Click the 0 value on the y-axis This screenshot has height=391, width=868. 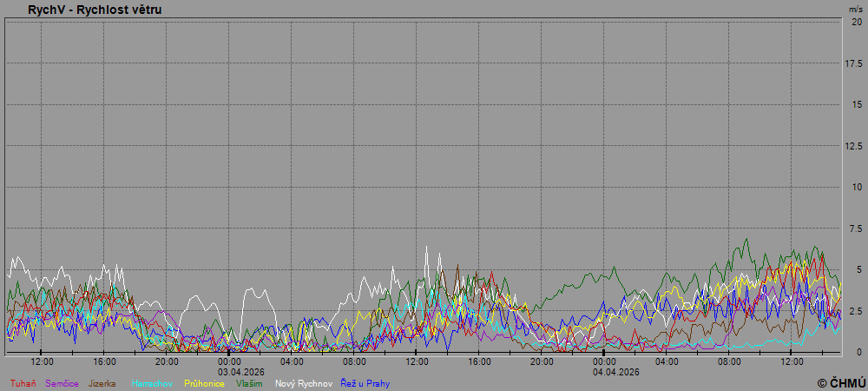[859, 352]
